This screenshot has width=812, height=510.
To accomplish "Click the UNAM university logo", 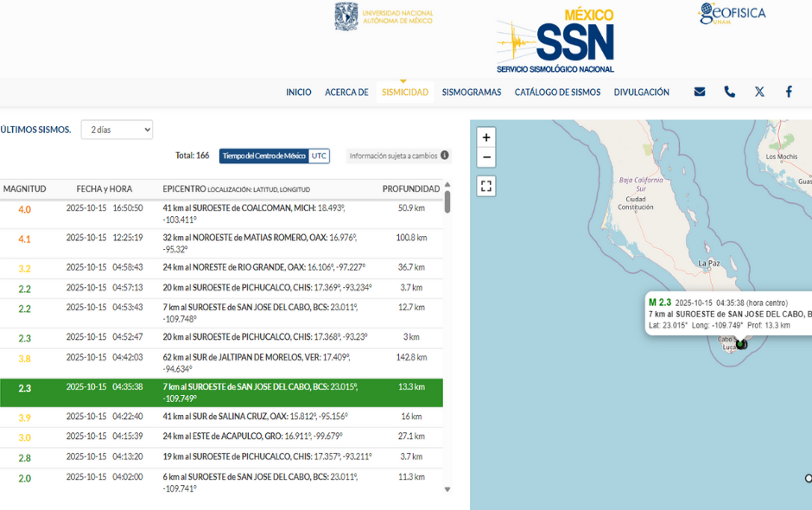I will 384,16.
